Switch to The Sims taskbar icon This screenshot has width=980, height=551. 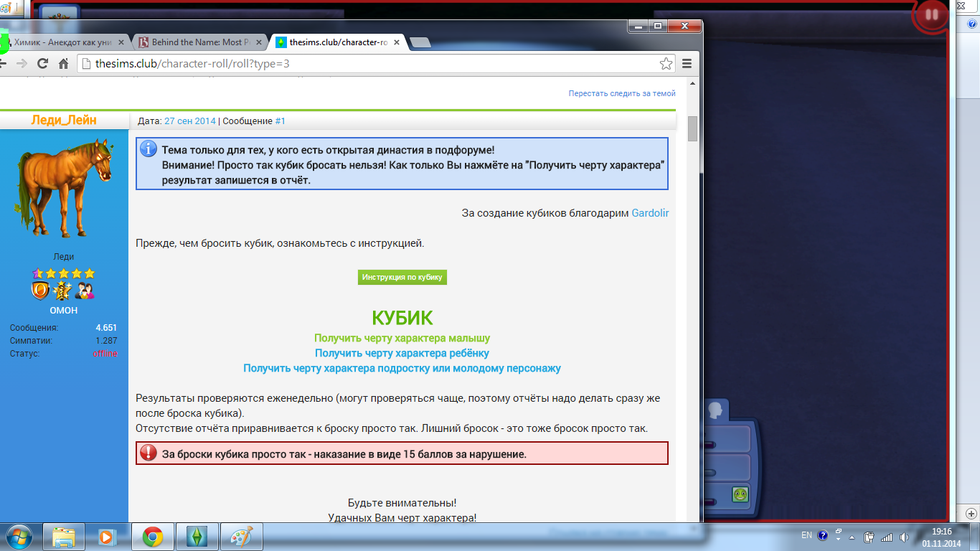tap(197, 537)
